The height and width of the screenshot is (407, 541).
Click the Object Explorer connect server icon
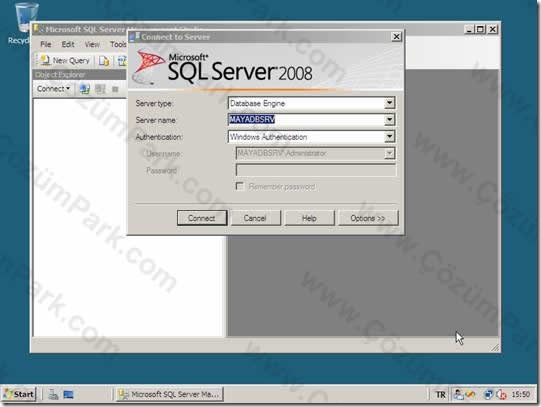tap(85, 89)
